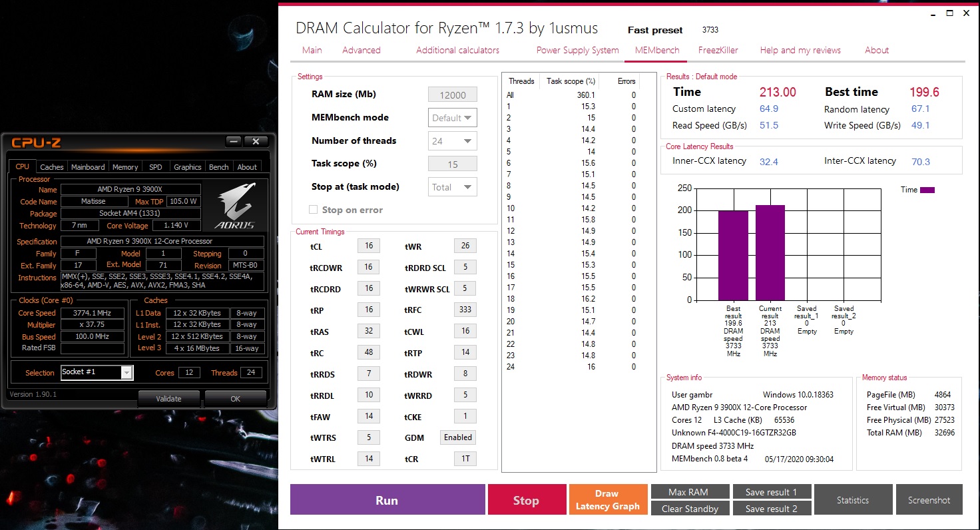The height and width of the screenshot is (530, 980).
Task: Click the tCL timing value box
Action: click(369, 246)
